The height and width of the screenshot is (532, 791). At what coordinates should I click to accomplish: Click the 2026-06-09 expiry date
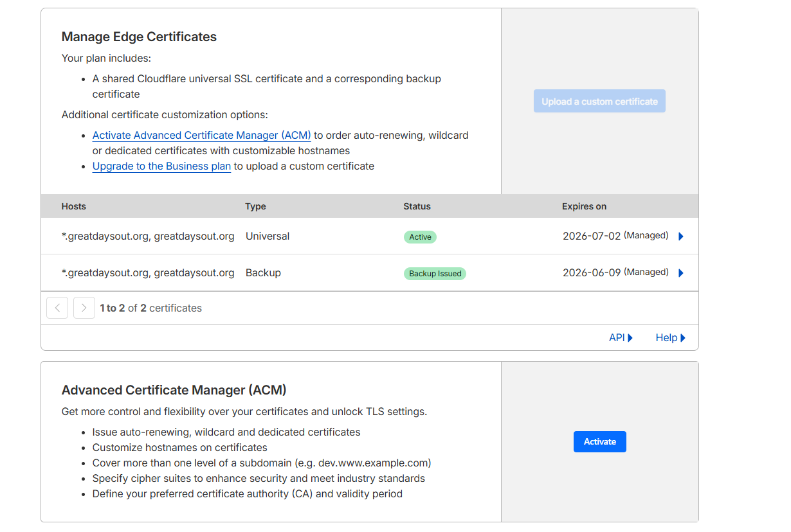(592, 273)
